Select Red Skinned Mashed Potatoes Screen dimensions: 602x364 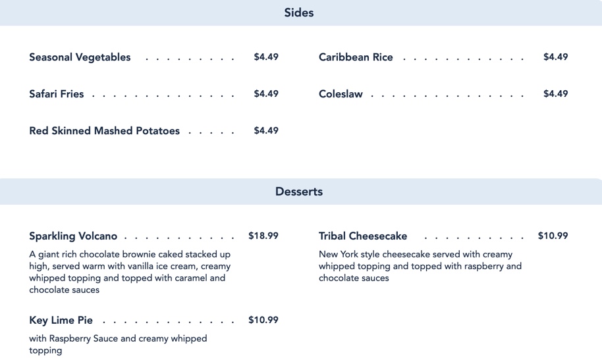[104, 131]
